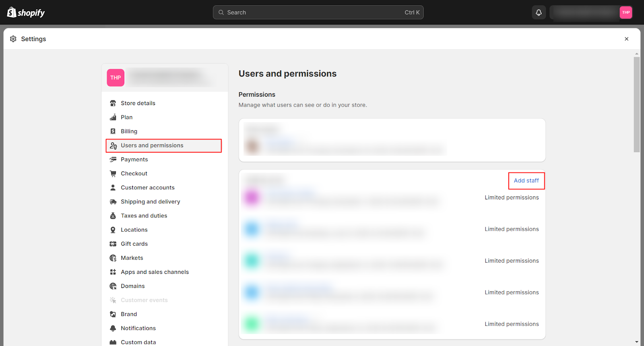Open Store details via its storefront icon
The height and width of the screenshot is (346, 644).
click(x=113, y=103)
